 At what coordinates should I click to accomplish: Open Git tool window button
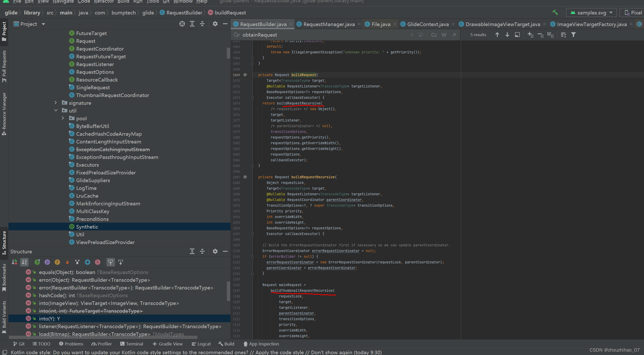pos(19,344)
